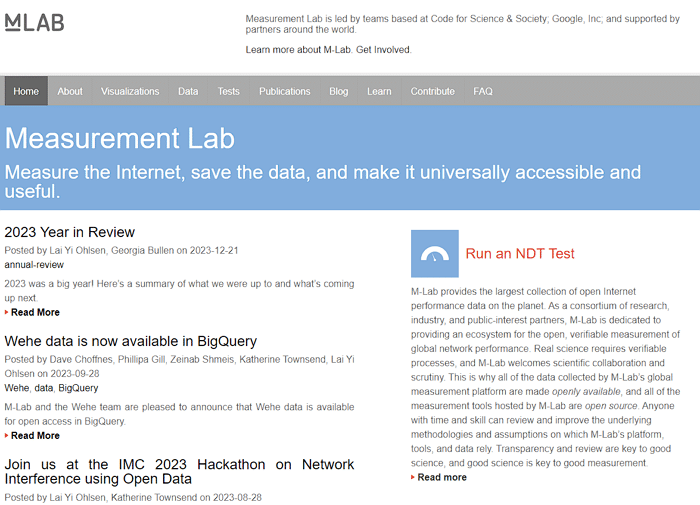Open the '2023 Year in Review' post
The width and height of the screenshot is (700, 505).
pyautogui.click(x=69, y=232)
